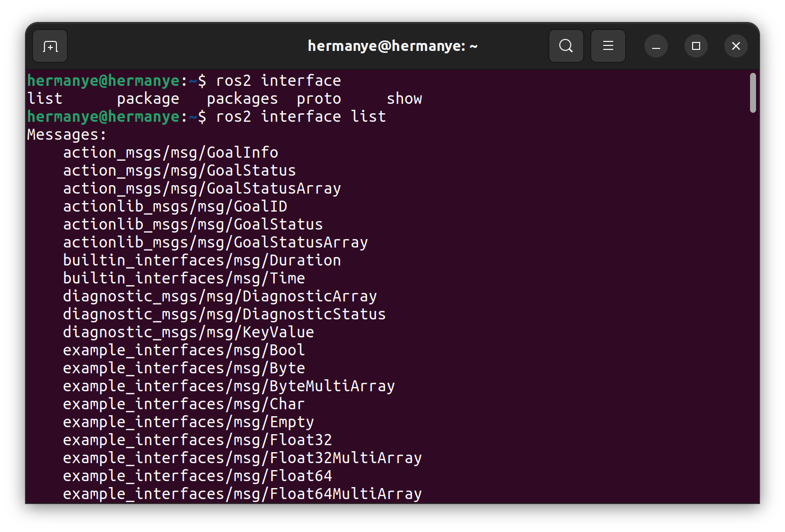Viewport: 785px width, 532px height.
Task: Click the 'example_interfaces/msg/Float32' line
Action: (198, 440)
